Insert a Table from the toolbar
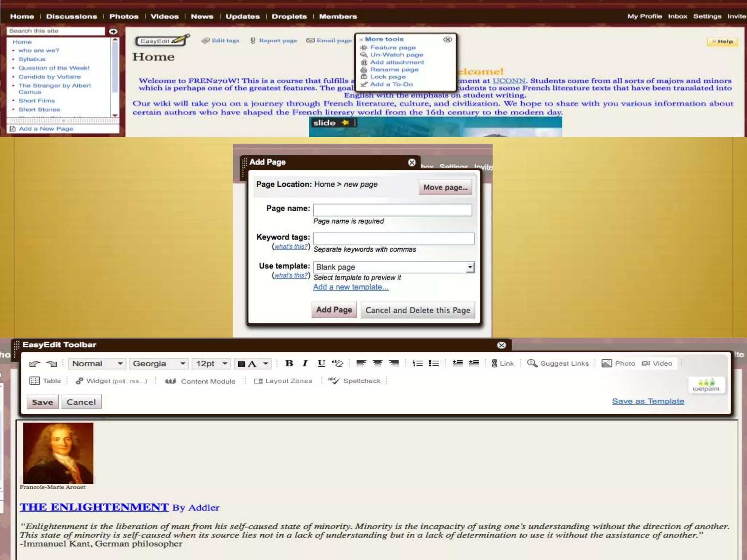This screenshot has height=560, width=747. click(x=45, y=381)
